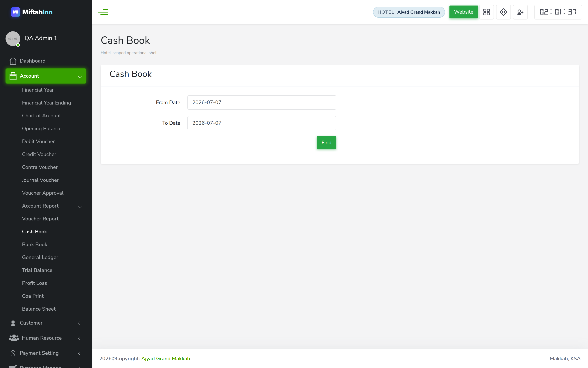Open Bank Book page
Image resolution: width=588 pixels, height=368 pixels.
tap(35, 244)
